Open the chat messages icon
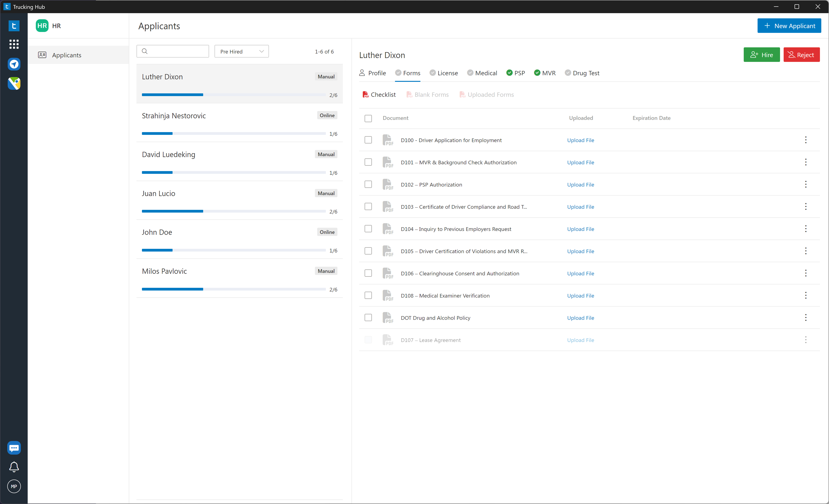 [14, 448]
